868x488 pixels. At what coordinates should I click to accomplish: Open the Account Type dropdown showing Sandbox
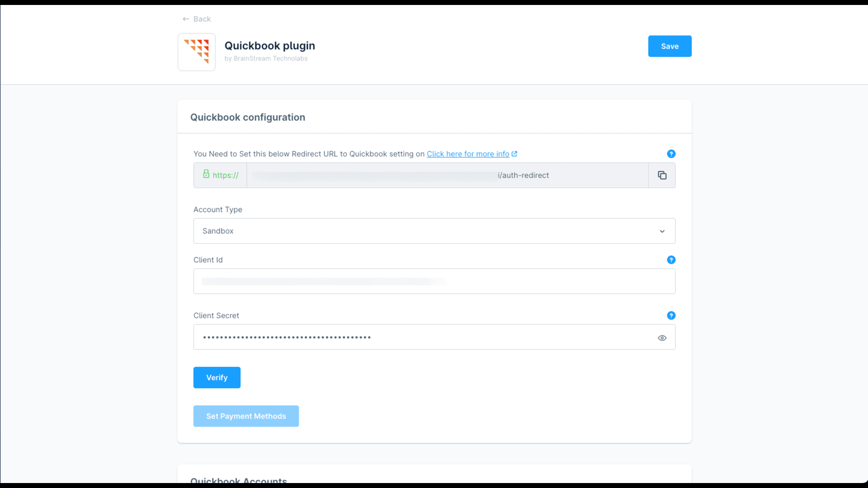pyautogui.click(x=434, y=231)
